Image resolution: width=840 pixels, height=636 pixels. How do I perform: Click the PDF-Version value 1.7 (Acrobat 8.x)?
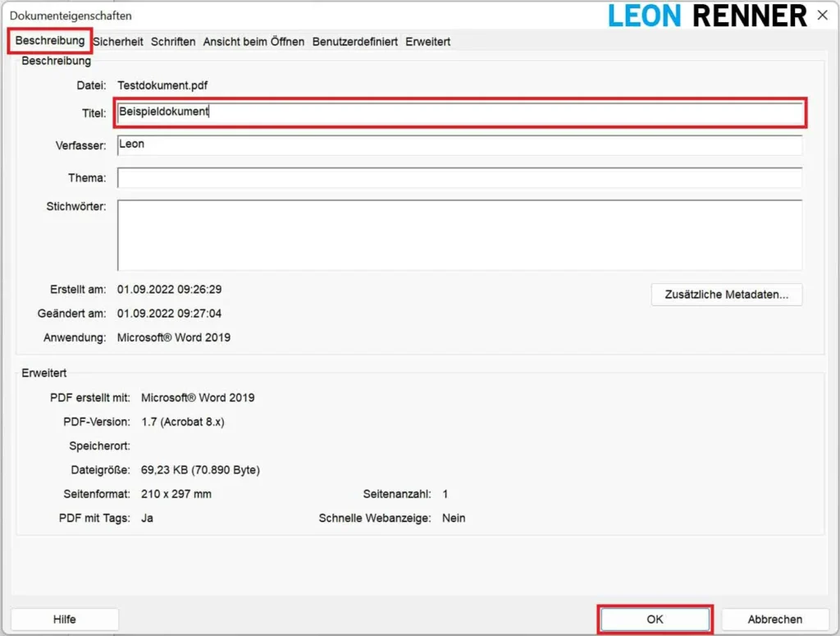(183, 422)
